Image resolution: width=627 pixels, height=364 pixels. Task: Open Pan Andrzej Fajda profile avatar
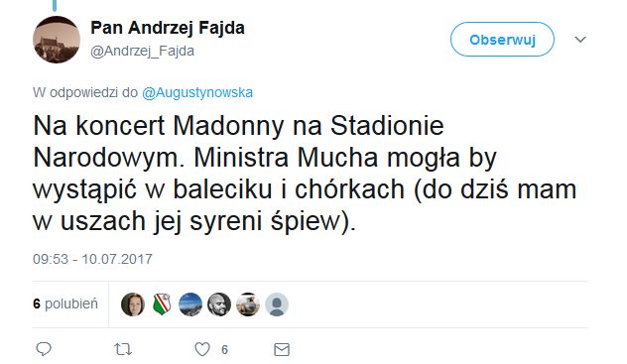57,40
